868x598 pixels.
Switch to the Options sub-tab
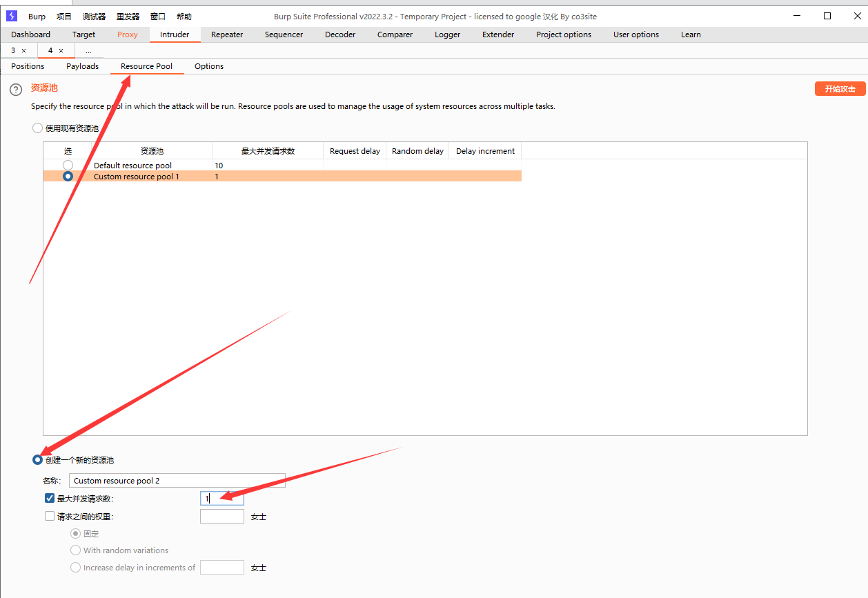point(209,66)
